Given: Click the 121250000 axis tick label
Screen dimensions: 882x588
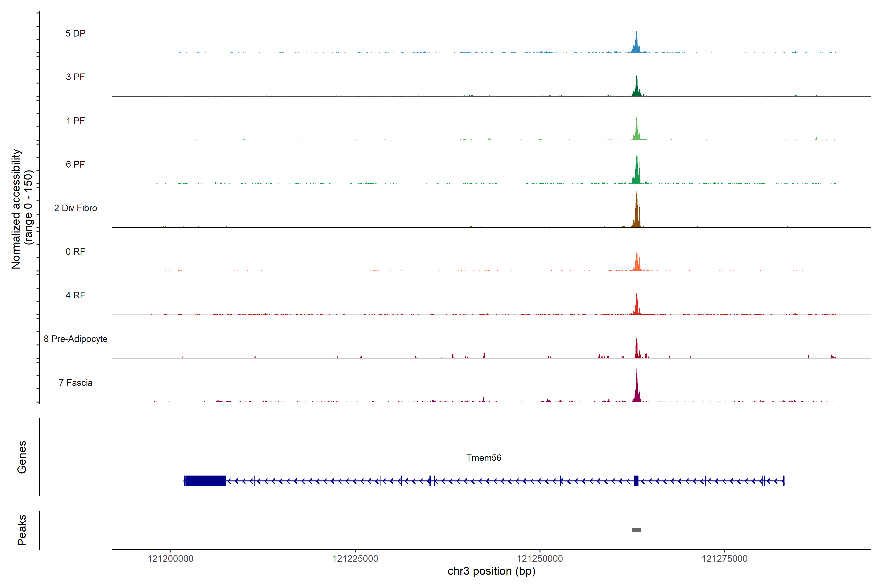Looking at the screenshot, I should pyautogui.click(x=540, y=559).
